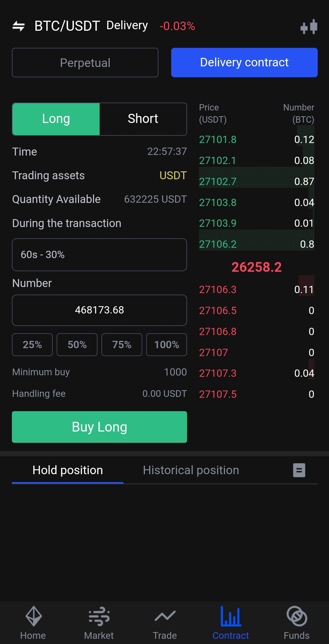Select the Perpetual contract type
This screenshot has width=329, height=644.
85,63
